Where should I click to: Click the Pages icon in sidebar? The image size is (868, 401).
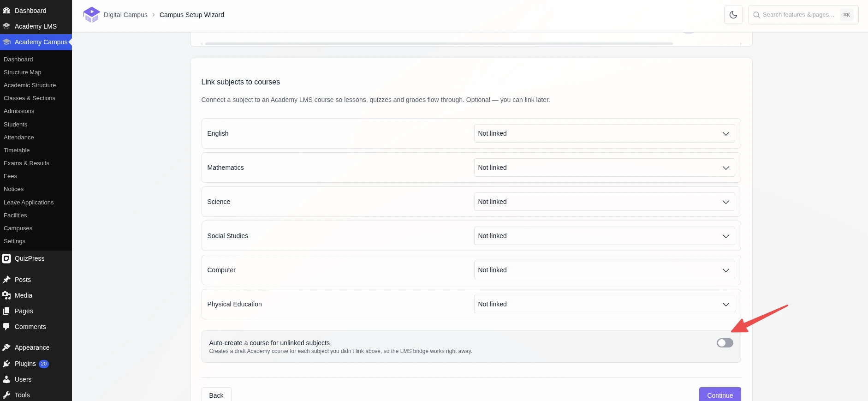point(6,311)
